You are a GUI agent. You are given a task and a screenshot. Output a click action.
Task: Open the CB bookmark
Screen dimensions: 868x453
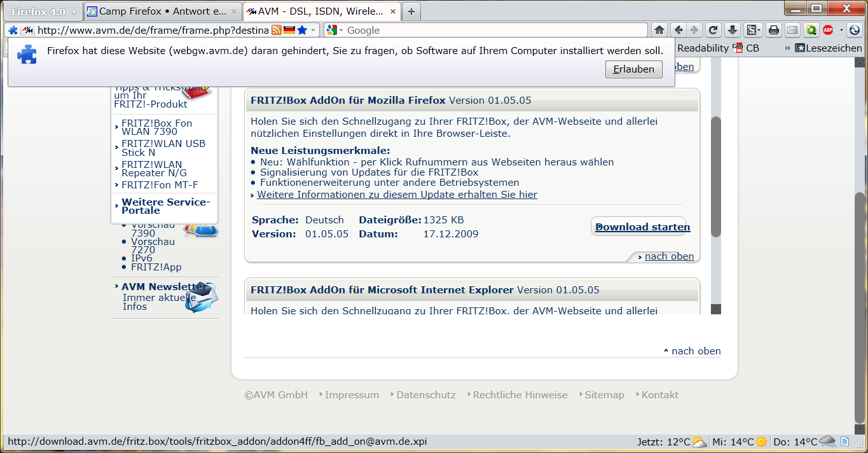click(x=746, y=48)
